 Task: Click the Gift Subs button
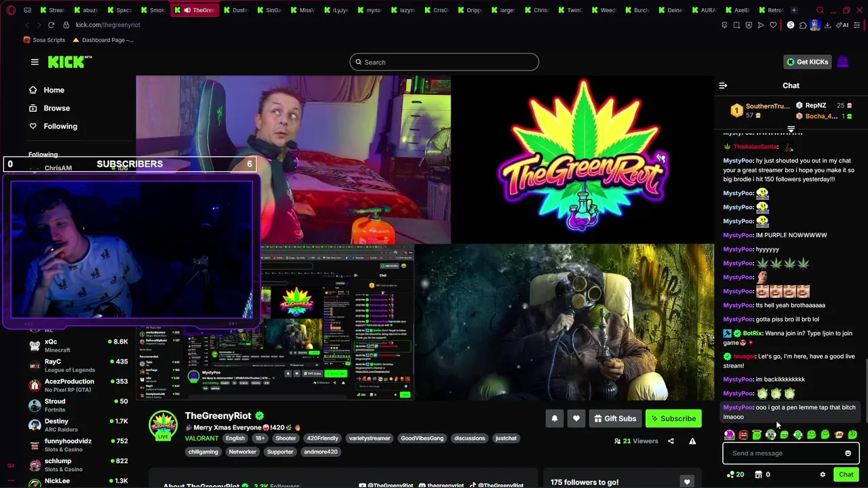click(x=615, y=419)
